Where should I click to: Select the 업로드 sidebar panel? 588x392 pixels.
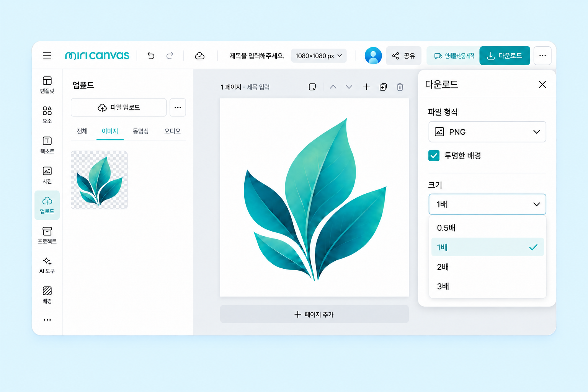point(47,205)
